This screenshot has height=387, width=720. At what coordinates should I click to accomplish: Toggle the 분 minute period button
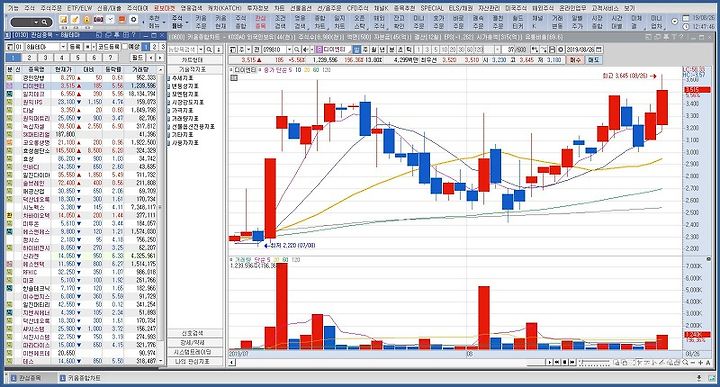click(392, 50)
